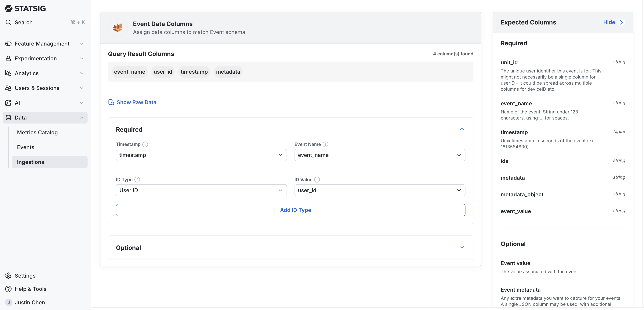Select the Analytics chart icon

(x=8, y=73)
